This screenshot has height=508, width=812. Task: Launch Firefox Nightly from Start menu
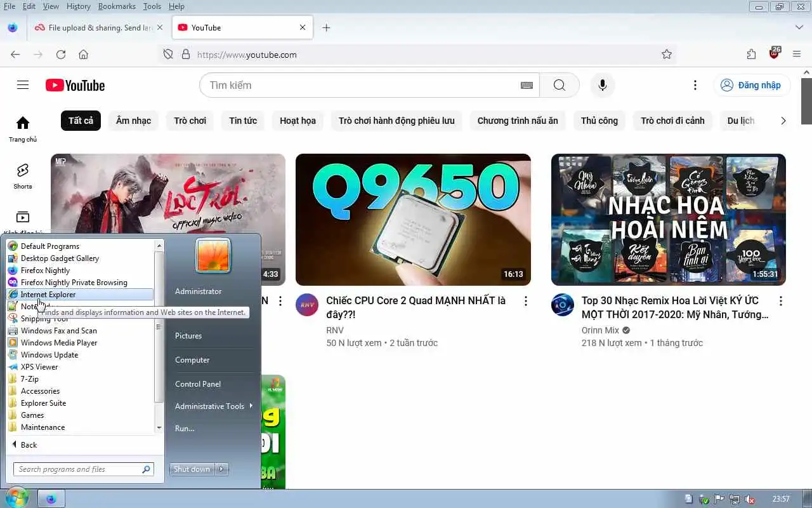pyautogui.click(x=80, y=271)
